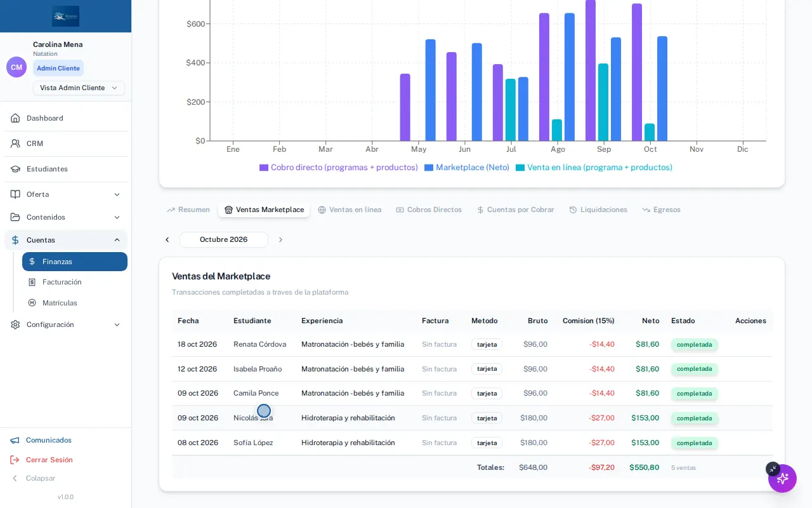This screenshot has height=508, width=812.
Task: Click the Contenidos folder icon
Action: click(15, 217)
